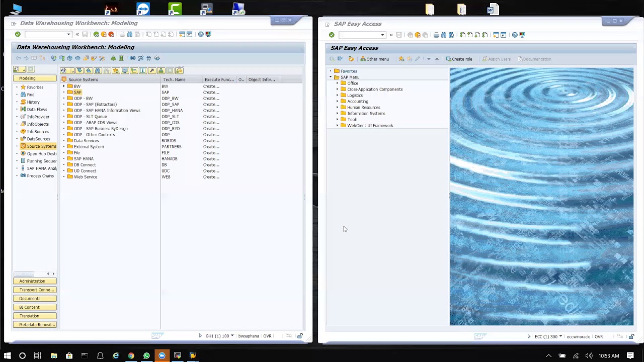Image resolution: width=644 pixels, height=362 pixels.
Task: Expand the Human Resources folder arrow
Action: [x=337, y=107]
